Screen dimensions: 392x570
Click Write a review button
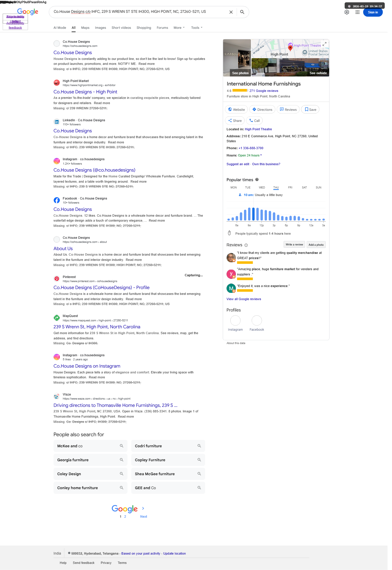(294, 245)
